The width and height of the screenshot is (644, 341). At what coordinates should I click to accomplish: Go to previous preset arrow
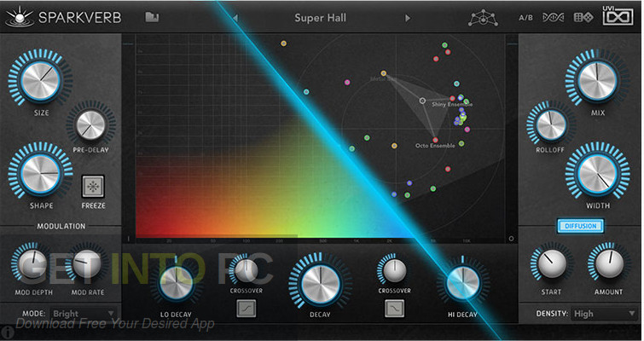click(x=235, y=18)
